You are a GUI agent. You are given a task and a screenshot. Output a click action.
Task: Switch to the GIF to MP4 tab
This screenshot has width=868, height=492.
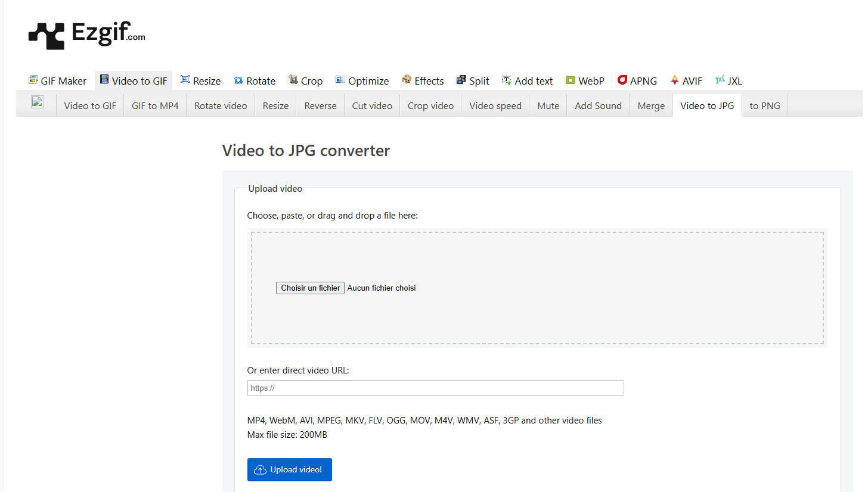[x=155, y=106]
